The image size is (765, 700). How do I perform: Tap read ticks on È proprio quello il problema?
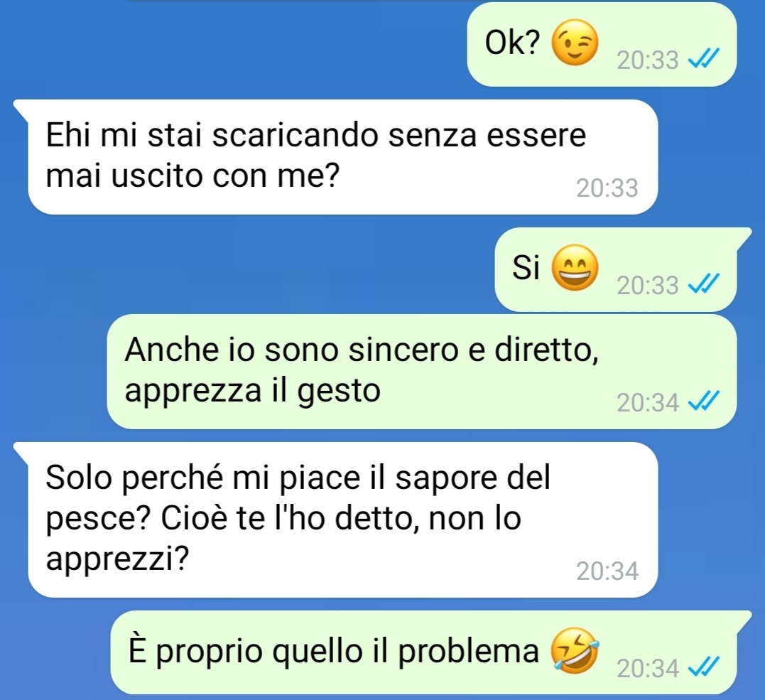(703, 668)
